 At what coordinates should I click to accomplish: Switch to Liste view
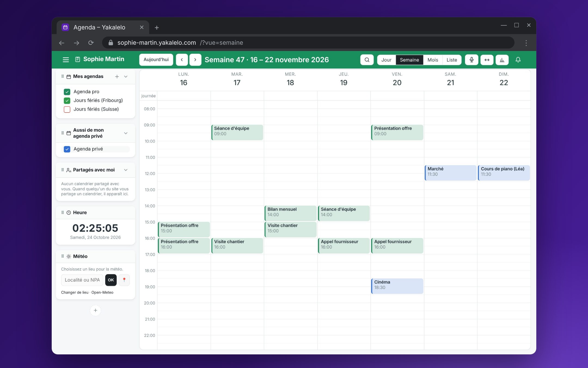coord(452,60)
